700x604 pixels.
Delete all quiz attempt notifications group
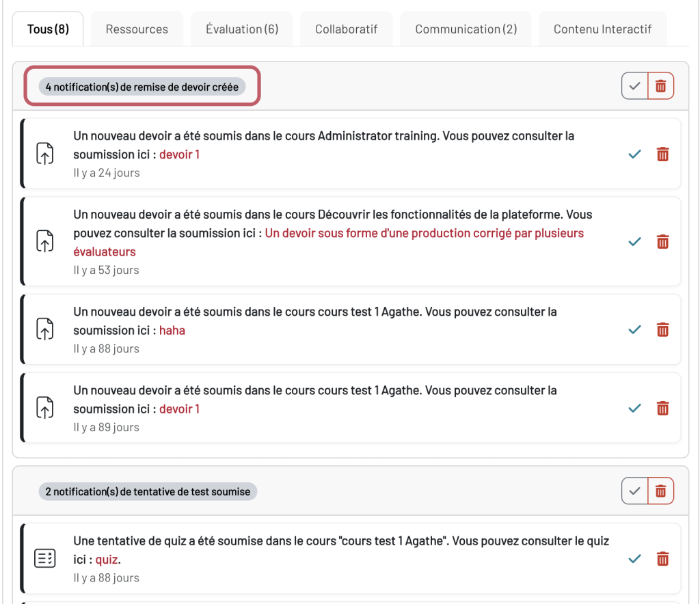click(x=661, y=491)
